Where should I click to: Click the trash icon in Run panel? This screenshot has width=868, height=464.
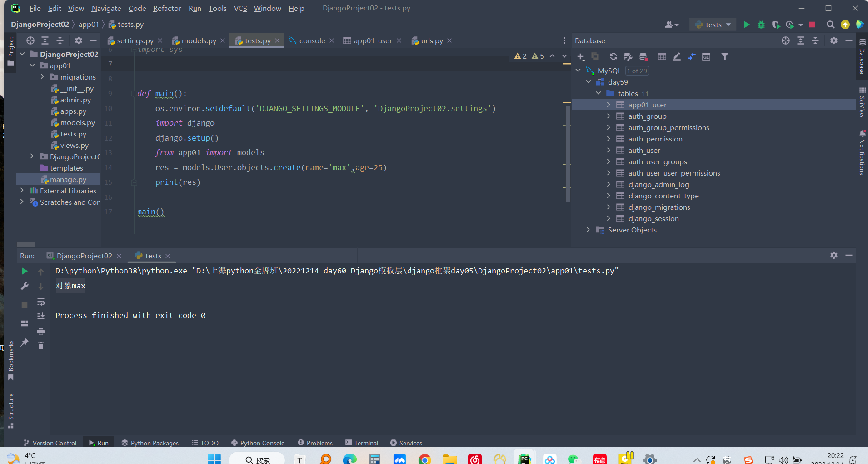pos(41,346)
